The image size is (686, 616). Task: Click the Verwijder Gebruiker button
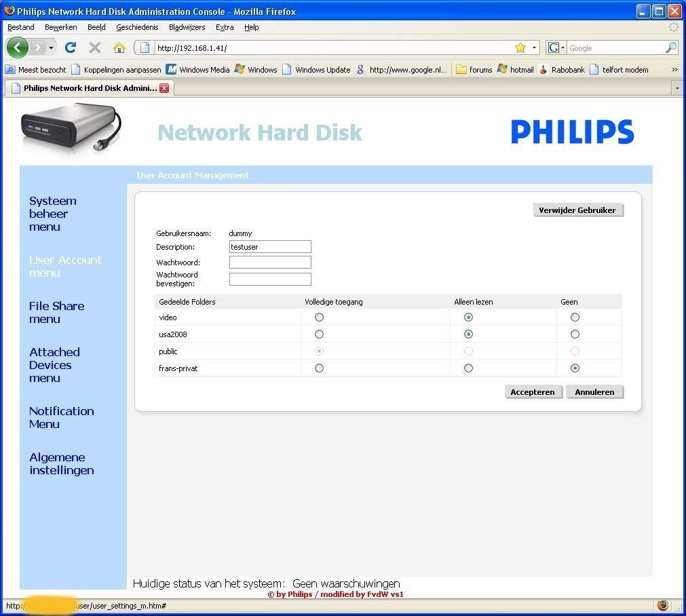(x=577, y=210)
